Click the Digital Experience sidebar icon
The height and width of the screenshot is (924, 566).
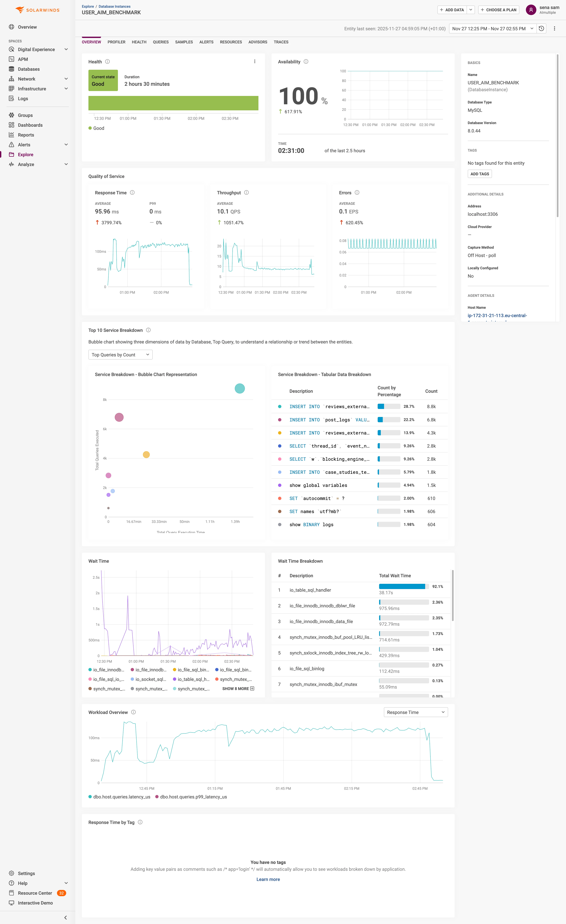coord(12,49)
